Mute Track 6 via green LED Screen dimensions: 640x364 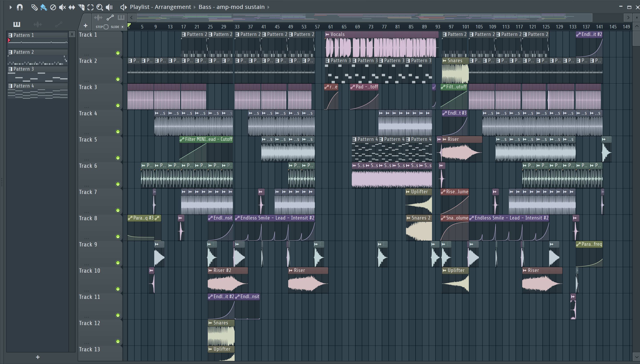point(118,184)
